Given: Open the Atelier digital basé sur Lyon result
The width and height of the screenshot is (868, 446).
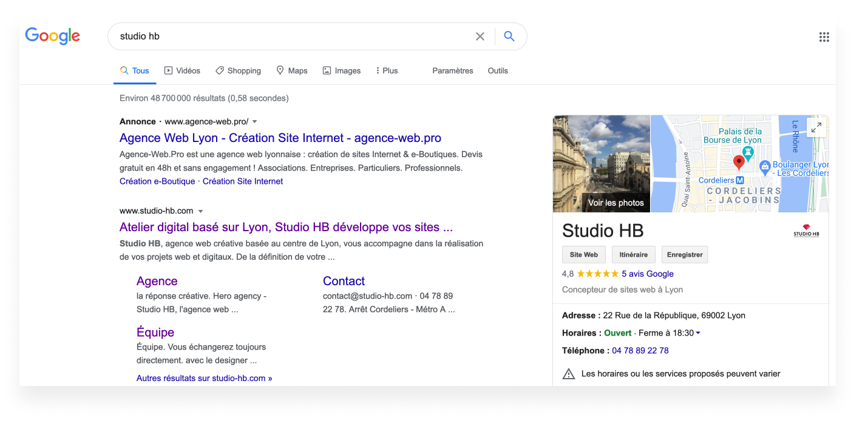Looking at the screenshot, I should point(286,228).
